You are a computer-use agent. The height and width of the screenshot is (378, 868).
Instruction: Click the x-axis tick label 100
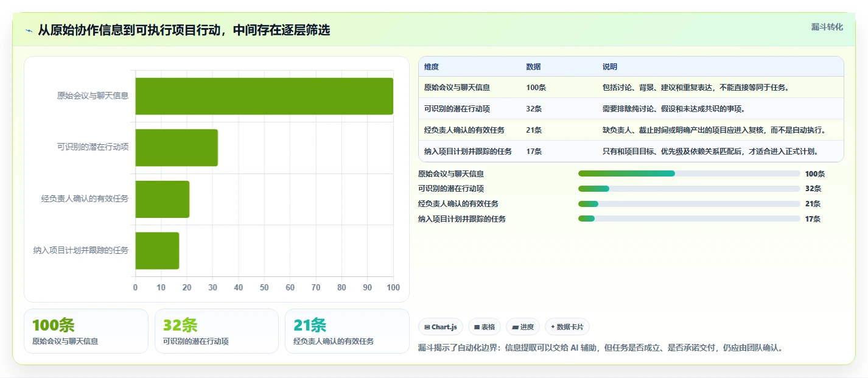coord(393,287)
